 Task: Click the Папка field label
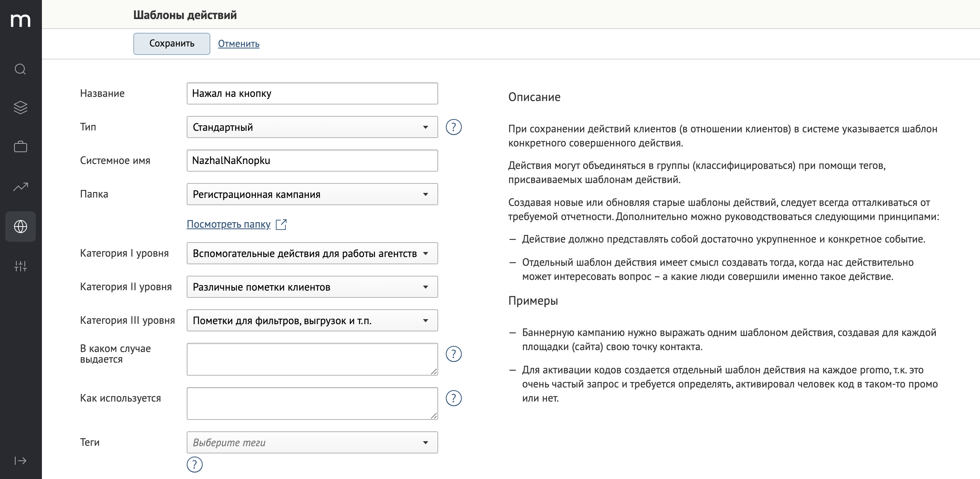[x=94, y=194]
